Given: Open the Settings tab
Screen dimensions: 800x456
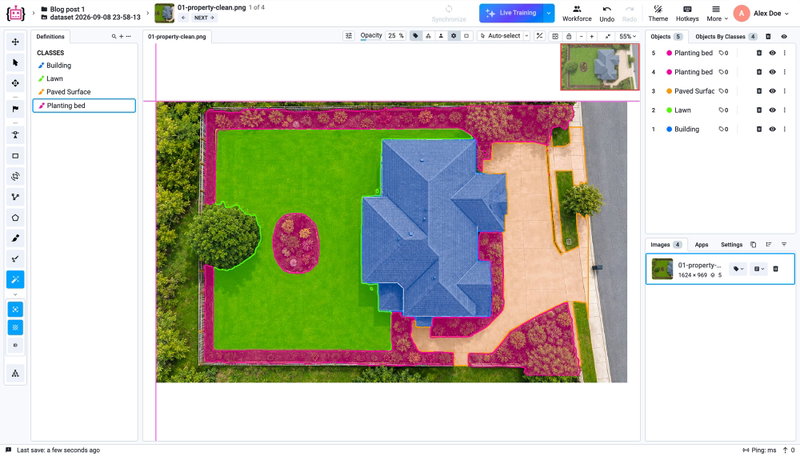Looking at the screenshot, I should point(732,245).
